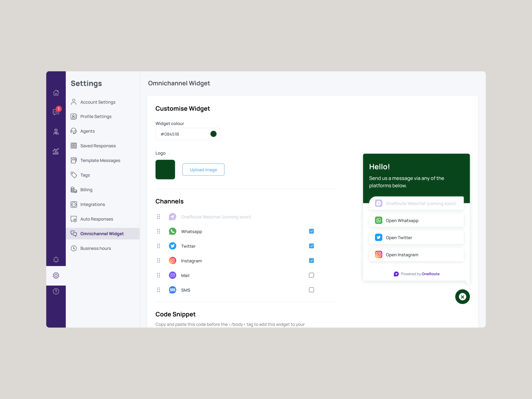Grab the drag handle beside Mail

(159, 275)
